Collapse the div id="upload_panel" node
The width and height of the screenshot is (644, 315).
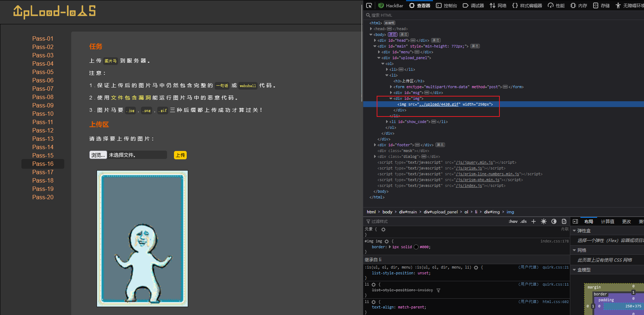(x=379, y=58)
